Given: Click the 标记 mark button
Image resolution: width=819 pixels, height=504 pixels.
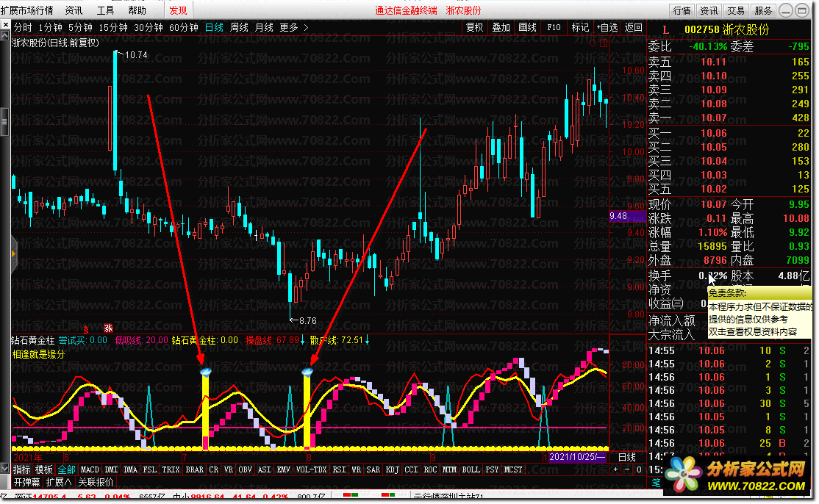Looking at the screenshot, I should tap(580, 28).
